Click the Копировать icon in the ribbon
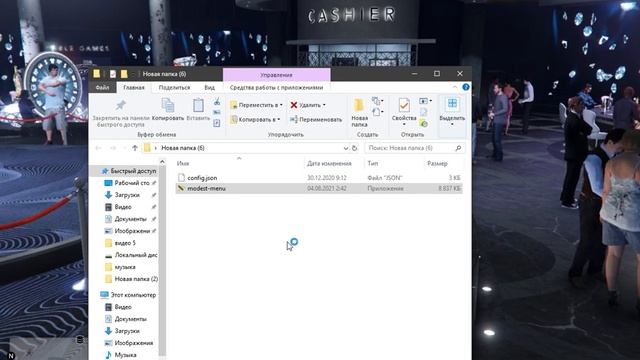This screenshot has width=640, height=360. point(168,105)
